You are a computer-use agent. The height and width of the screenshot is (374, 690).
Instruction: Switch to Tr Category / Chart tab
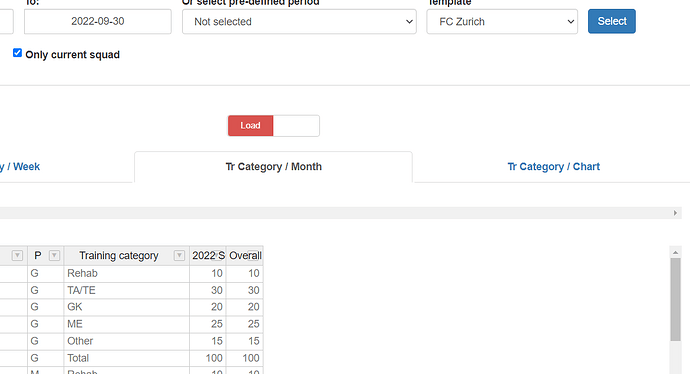(x=553, y=167)
